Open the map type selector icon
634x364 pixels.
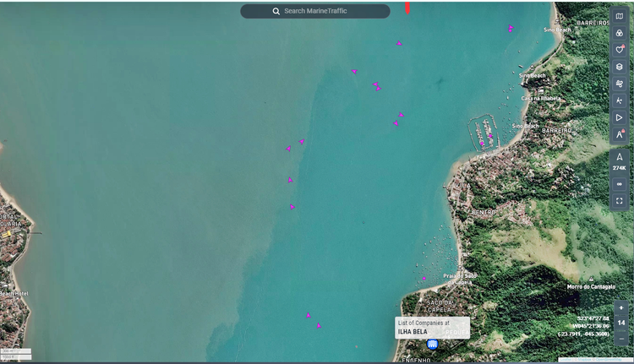click(620, 16)
